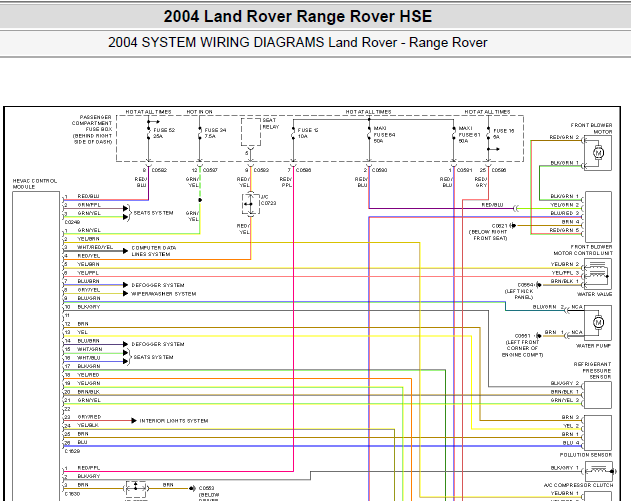Click the 'POLLUTION SENSOR' label
The image size is (631, 501).
586,455
